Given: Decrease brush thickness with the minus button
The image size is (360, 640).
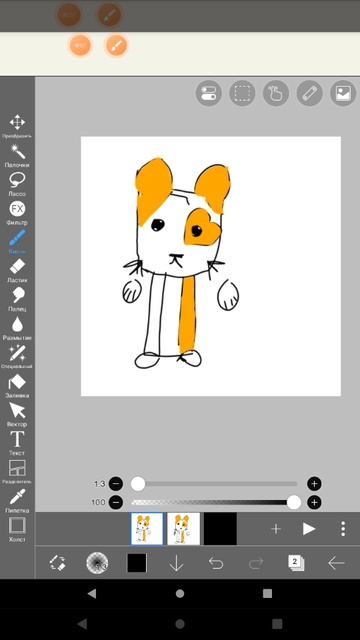Looking at the screenshot, I should (x=116, y=484).
